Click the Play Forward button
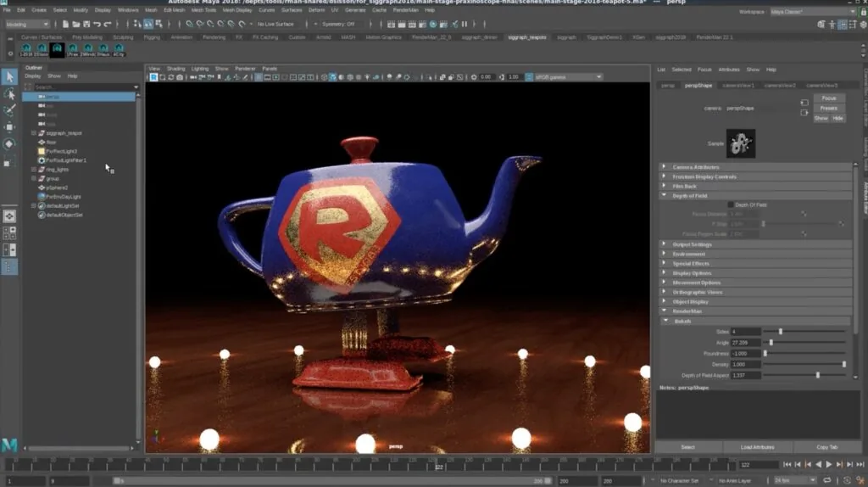The height and width of the screenshot is (487, 868). pos(829,465)
